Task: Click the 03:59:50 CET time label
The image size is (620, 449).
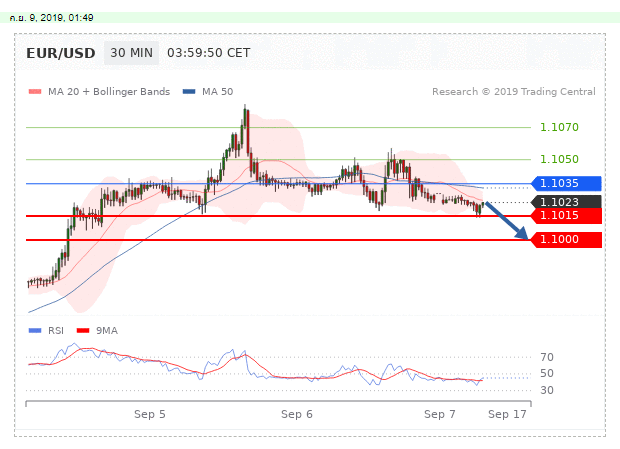Action: point(208,53)
